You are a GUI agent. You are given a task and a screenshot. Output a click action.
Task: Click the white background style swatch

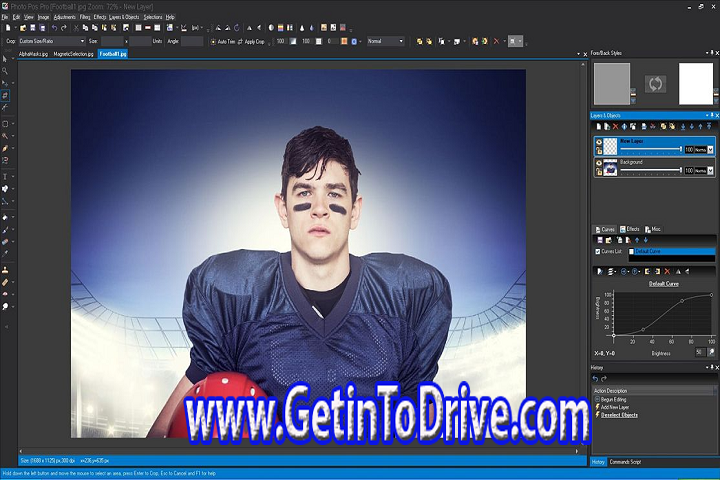(696, 84)
